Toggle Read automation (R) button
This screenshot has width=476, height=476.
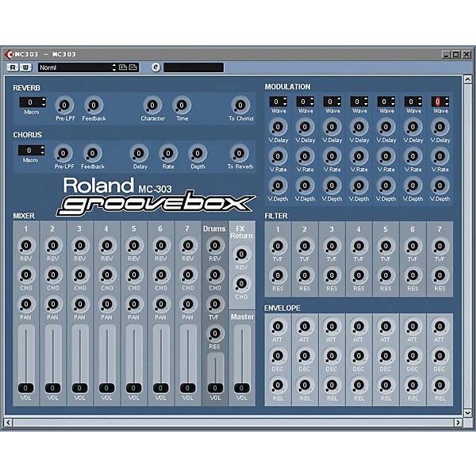[x=13, y=67]
